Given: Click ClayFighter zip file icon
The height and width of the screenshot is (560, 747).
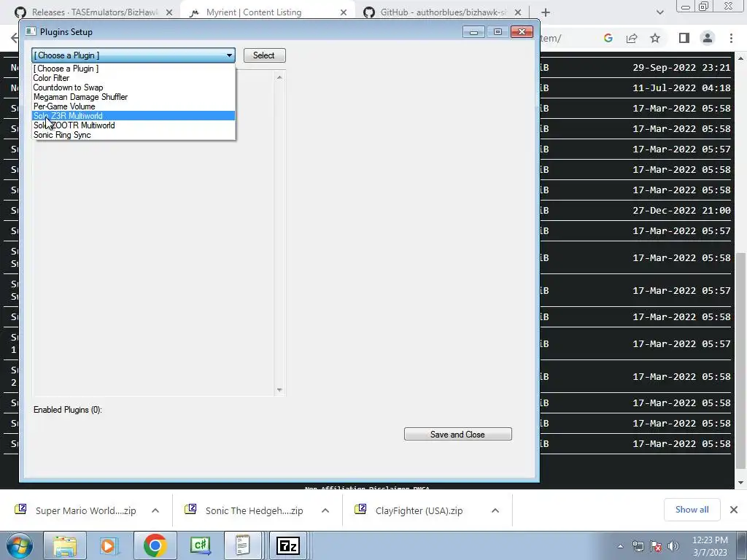Looking at the screenshot, I should tap(360, 509).
